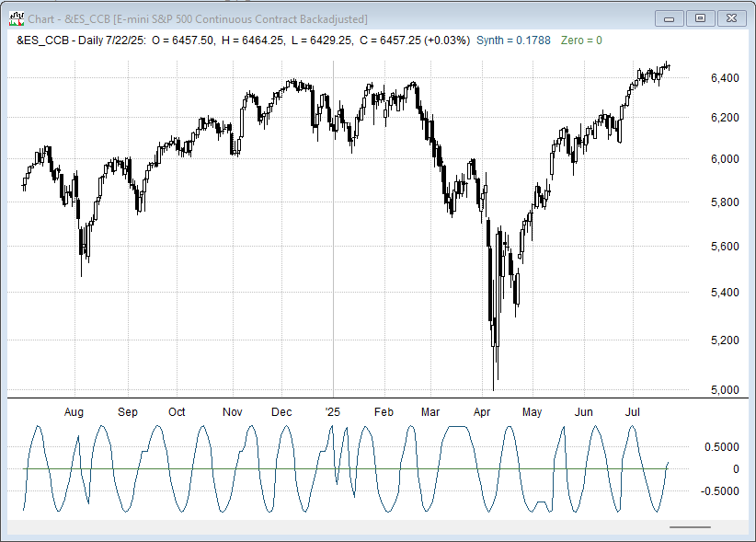Click the Aug label on date axis

coord(75,412)
